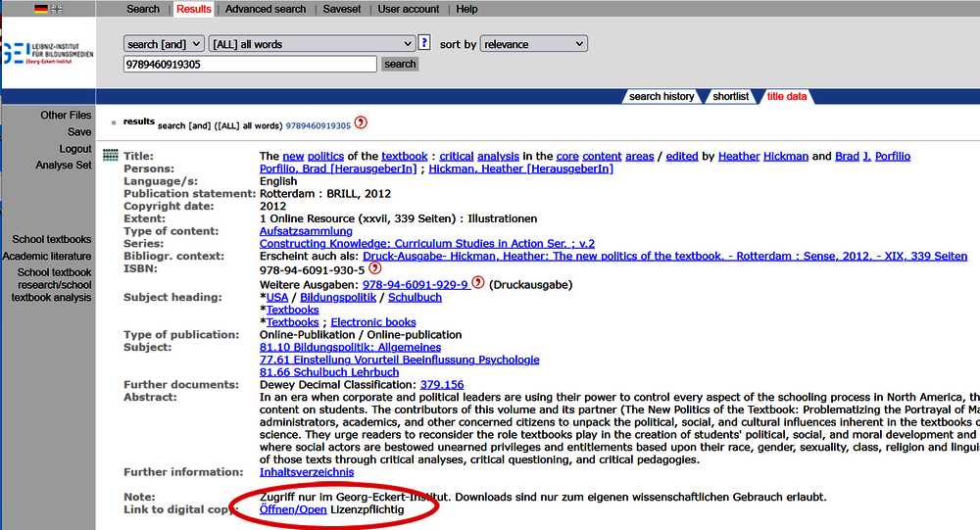This screenshot has height=530, width=980.
Task: Click red circle icon next to results query
Action: [x=361, y=122]
